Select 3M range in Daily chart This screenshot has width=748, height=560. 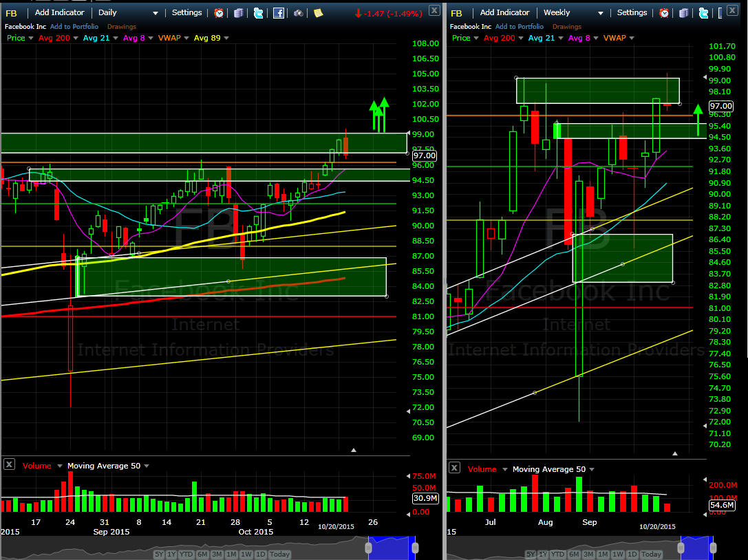coord(217,554)
